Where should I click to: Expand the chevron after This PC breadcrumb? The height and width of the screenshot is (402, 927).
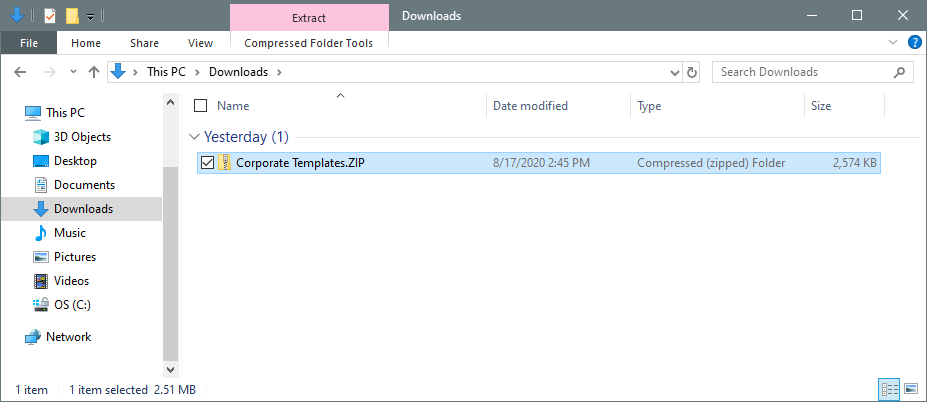coord(197,73)
